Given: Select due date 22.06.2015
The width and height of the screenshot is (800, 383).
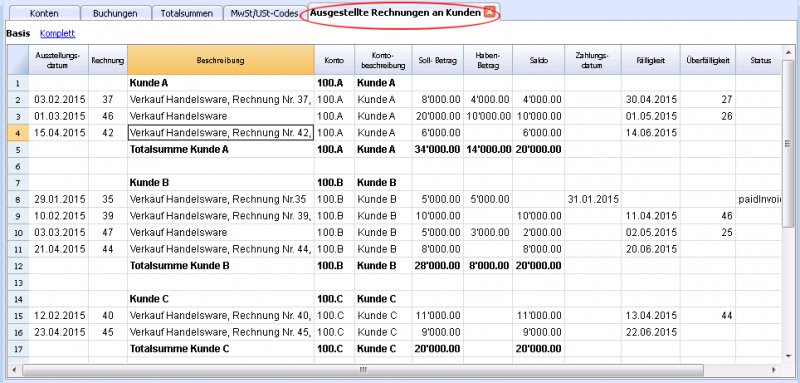Looking at the screenshot, I should [651, 333].
